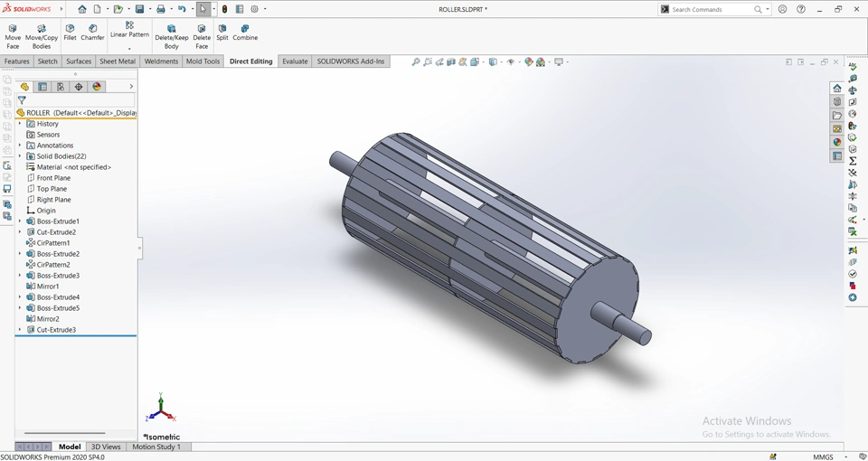Switch to FeatureManager Design Tree tab
Screen dimensions: 868x461
click(x=24, y=87)
